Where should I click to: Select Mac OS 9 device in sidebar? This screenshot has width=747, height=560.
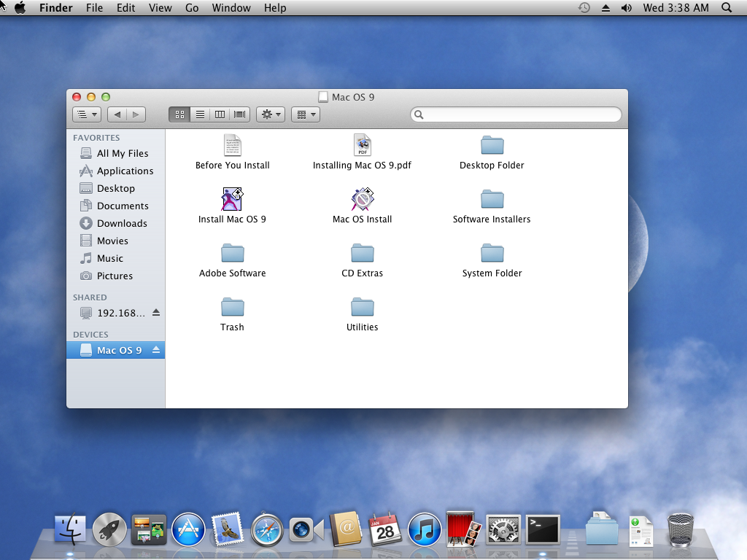pyautogui.click(x=116, y=350)
